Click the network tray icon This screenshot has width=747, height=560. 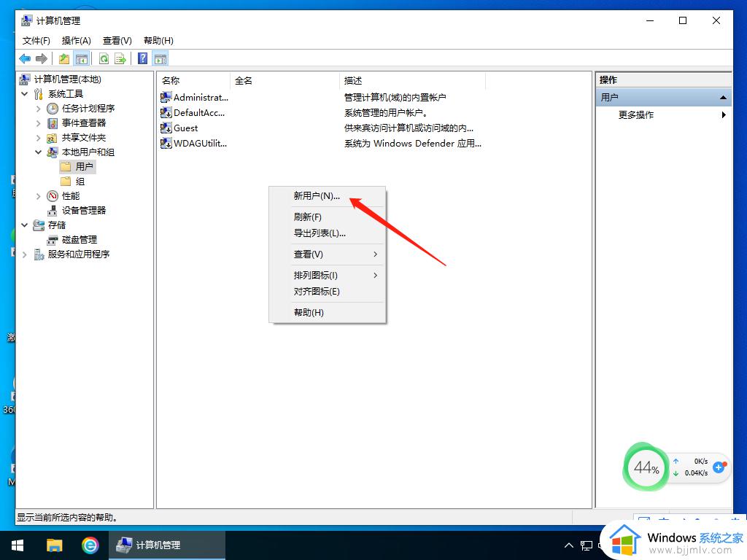[x=587, y=545]
